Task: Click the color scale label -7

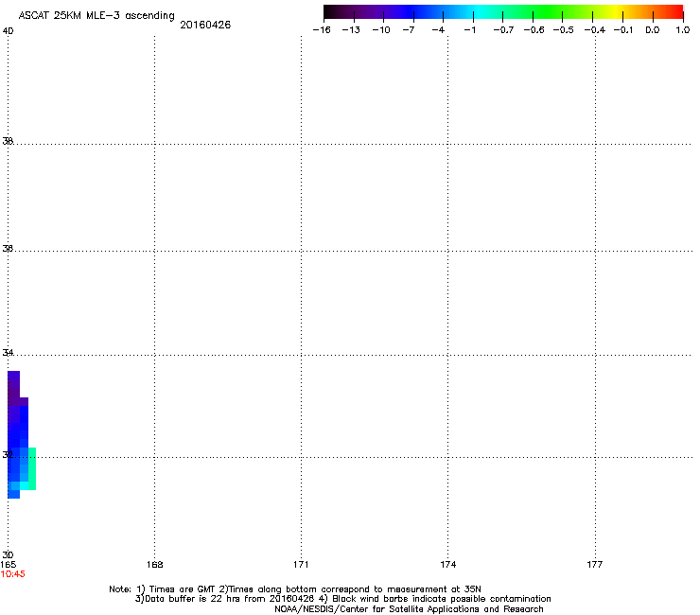Action: point(409,30)
